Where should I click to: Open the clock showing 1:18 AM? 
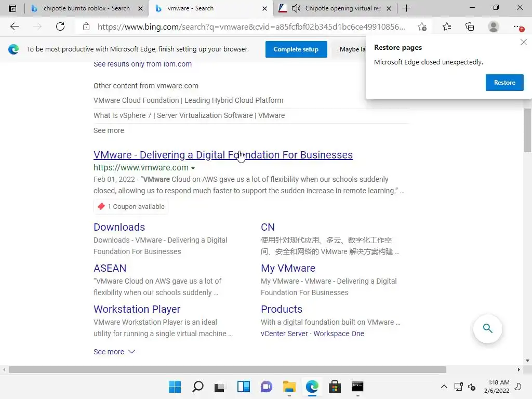coord(496,387)
